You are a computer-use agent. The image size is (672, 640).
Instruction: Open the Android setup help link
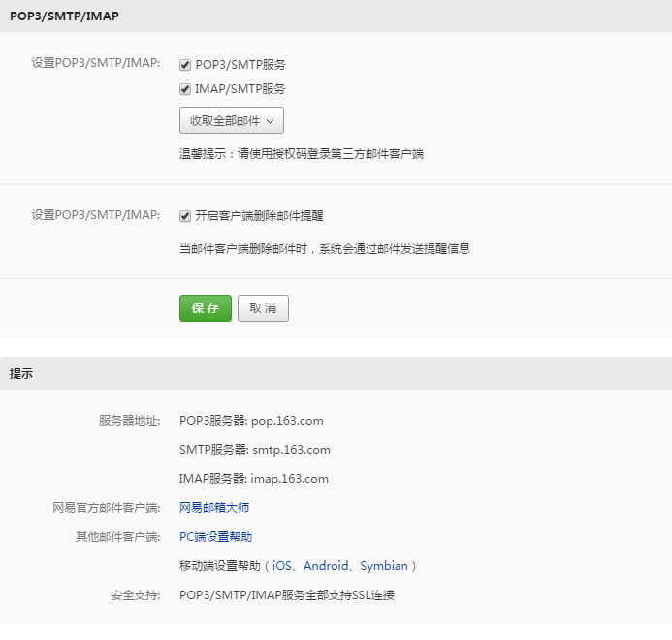point(326,566)
